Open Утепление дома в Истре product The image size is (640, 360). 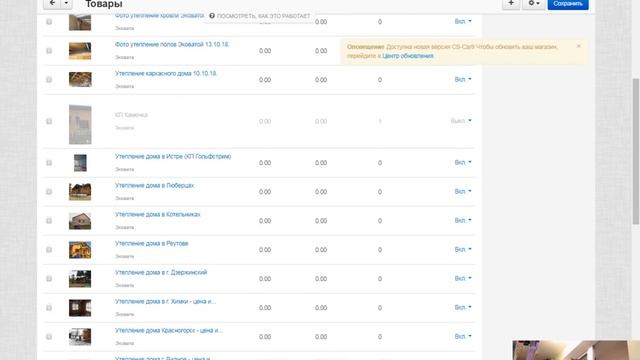(173, 157)
